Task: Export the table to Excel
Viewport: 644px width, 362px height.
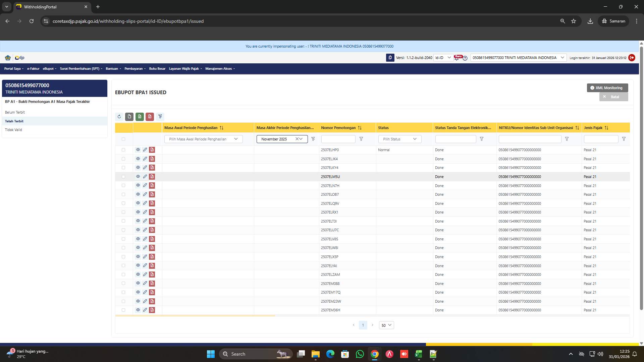Action: pyautogui.click(x=140, y=117)
